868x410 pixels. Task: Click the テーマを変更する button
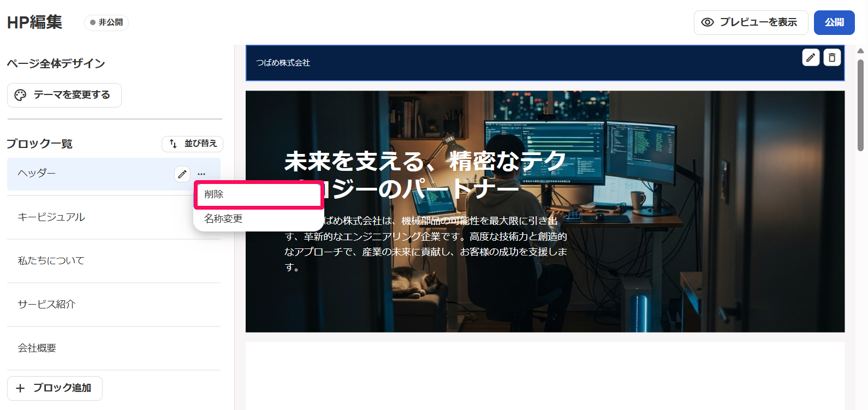[x=64, y=95]
